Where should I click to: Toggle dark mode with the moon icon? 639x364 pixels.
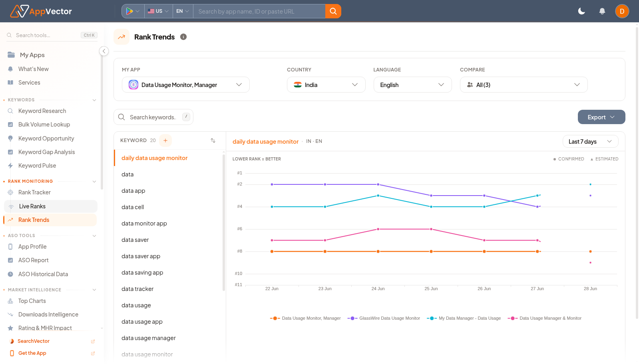[581, 11]
